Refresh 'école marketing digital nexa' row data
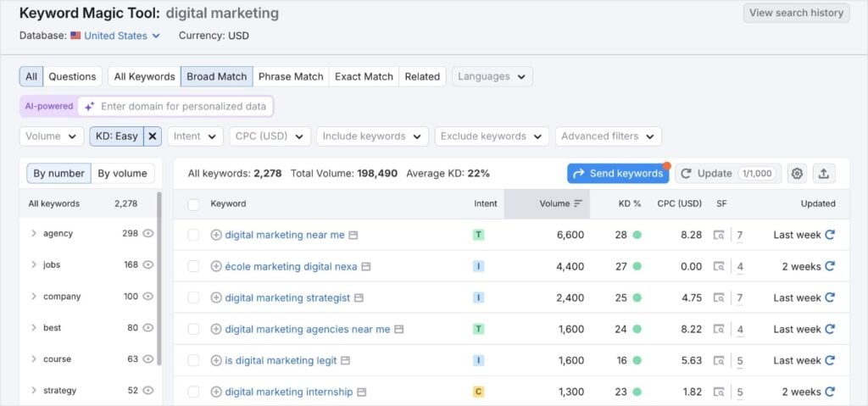868x406 pixels. pos(830,266)
